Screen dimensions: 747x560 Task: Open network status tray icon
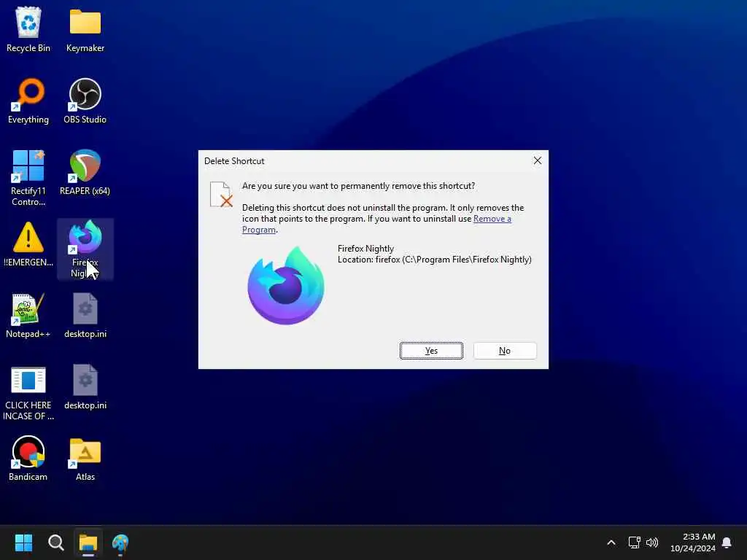[x=634, y=542]
